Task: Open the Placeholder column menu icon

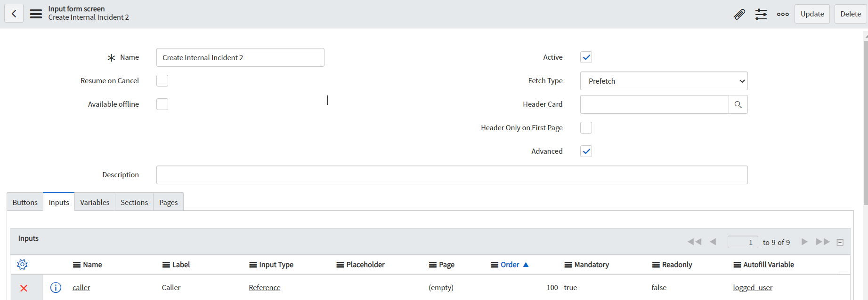Action: 340,265
